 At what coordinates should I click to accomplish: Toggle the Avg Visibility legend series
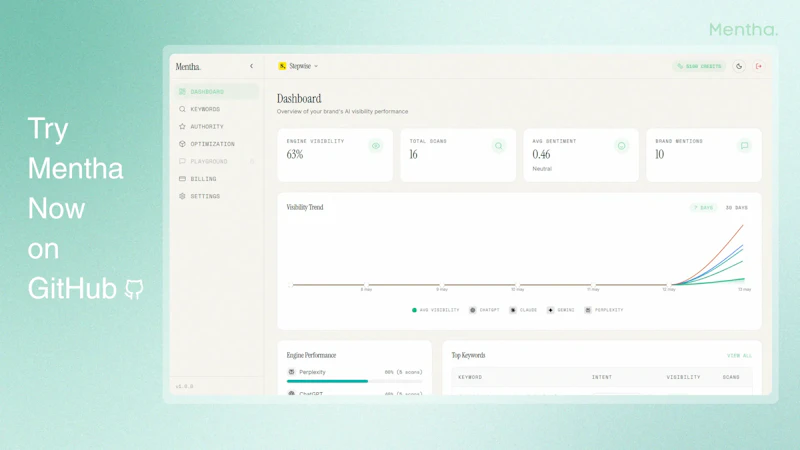coord(436,310)
